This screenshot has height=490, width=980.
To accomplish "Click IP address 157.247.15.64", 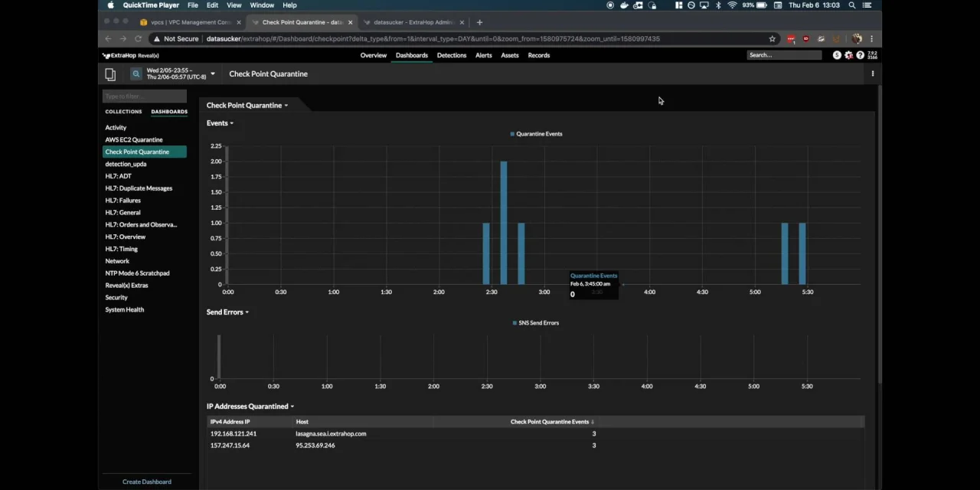I will (230, 446).
